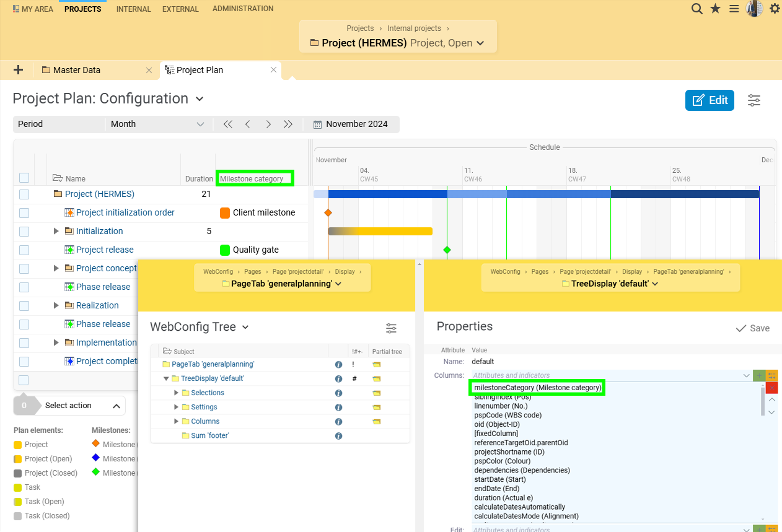The height and width of the screenshot is (532, 782).
Task: Open the gear settings icon
Action: (x=775, y=9)
